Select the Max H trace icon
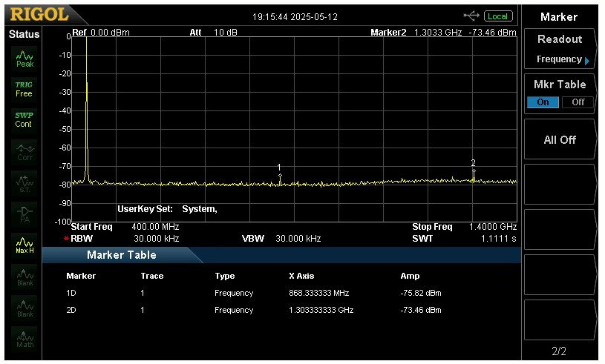The height and width of the screenshot is (364, 605). point(24,244)
